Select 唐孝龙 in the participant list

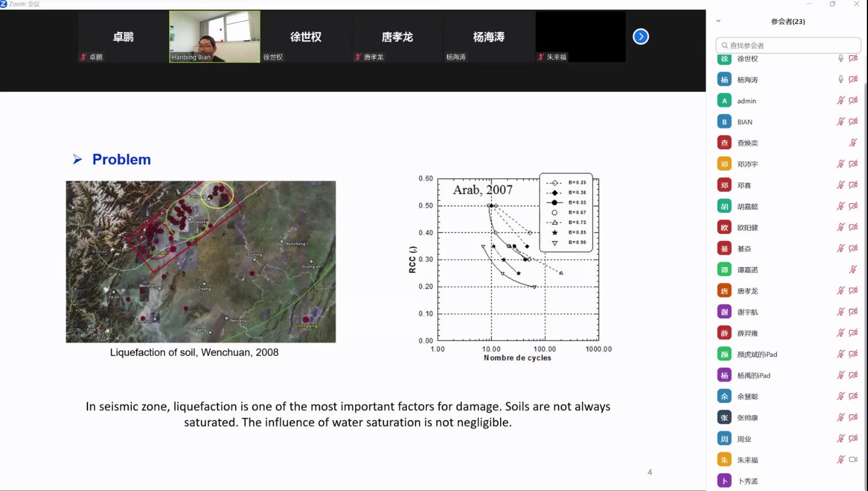[747, 291]
